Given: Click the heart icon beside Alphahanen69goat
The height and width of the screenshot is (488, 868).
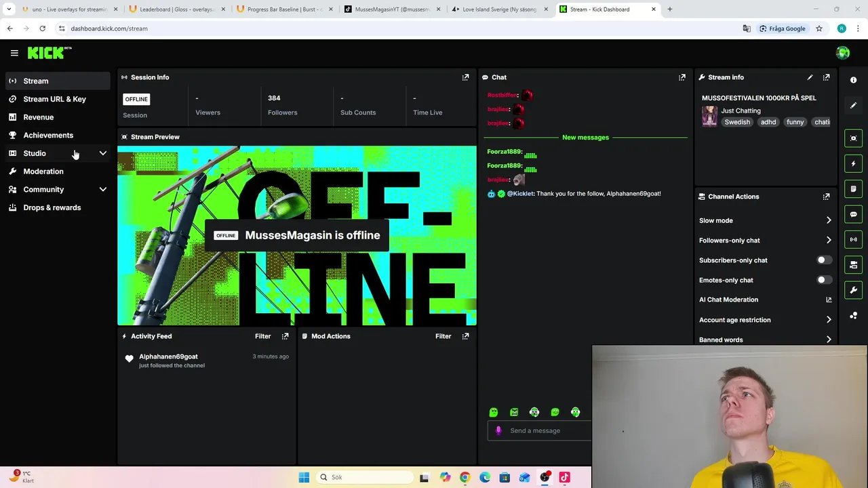Looking at the screenshot, I should pyautogui.click(x=130, y=359).
